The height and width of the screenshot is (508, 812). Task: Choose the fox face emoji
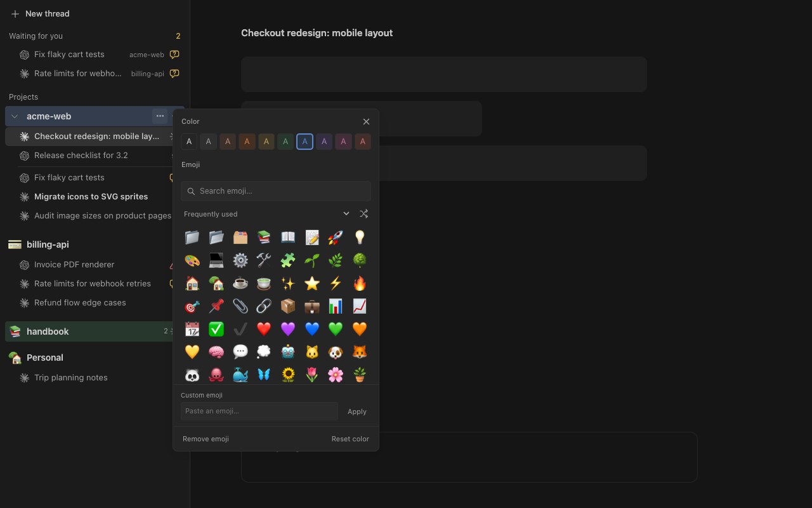(360, 352)
